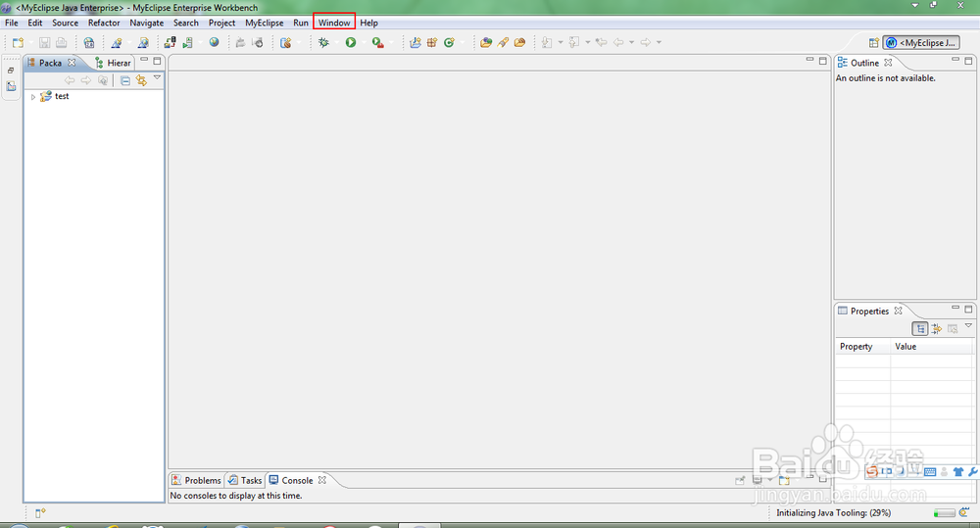Screen dimensions: 980x528
Task: Click the Last Edit Location arrow icon
Action: coord(602,42)
